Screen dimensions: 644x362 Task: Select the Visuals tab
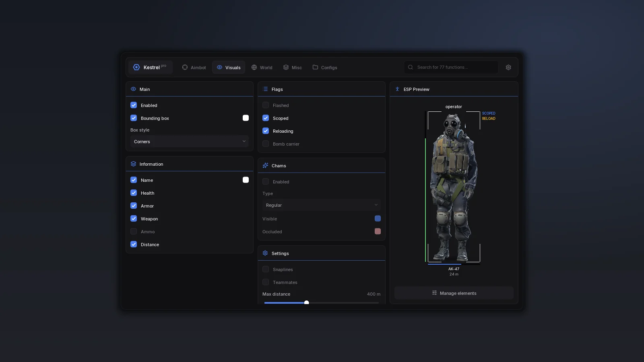[x=229, y=67]
